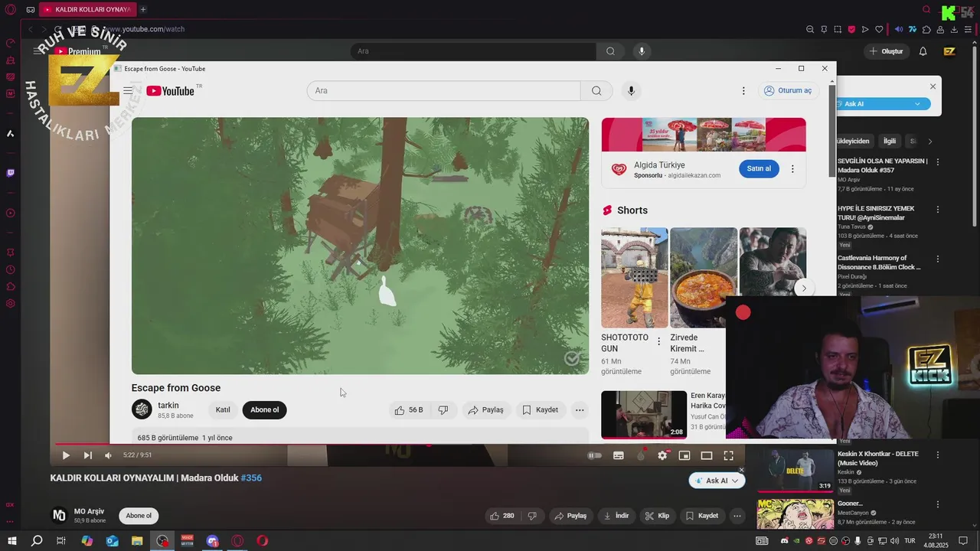The width and height of the screenshot is (980, 551).
Task: Seek on the background video progress bar
Action: click(398, 444)
